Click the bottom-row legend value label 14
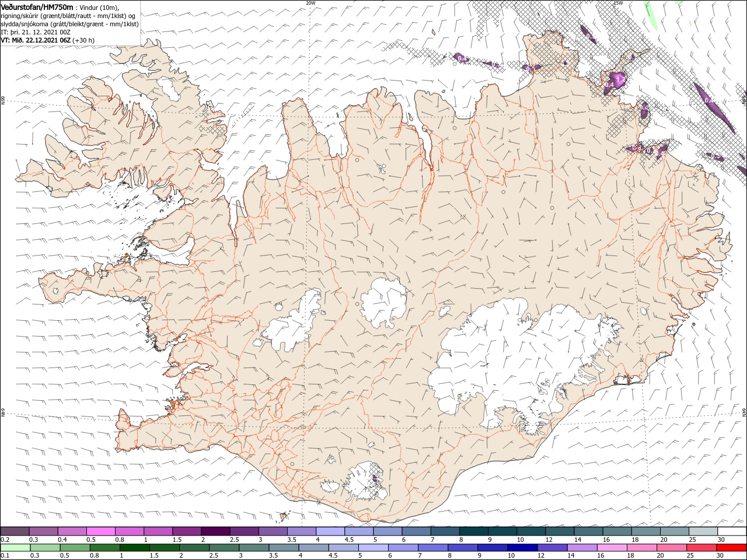This screenshot has width=747, height=560. click(x=573, y=556)
